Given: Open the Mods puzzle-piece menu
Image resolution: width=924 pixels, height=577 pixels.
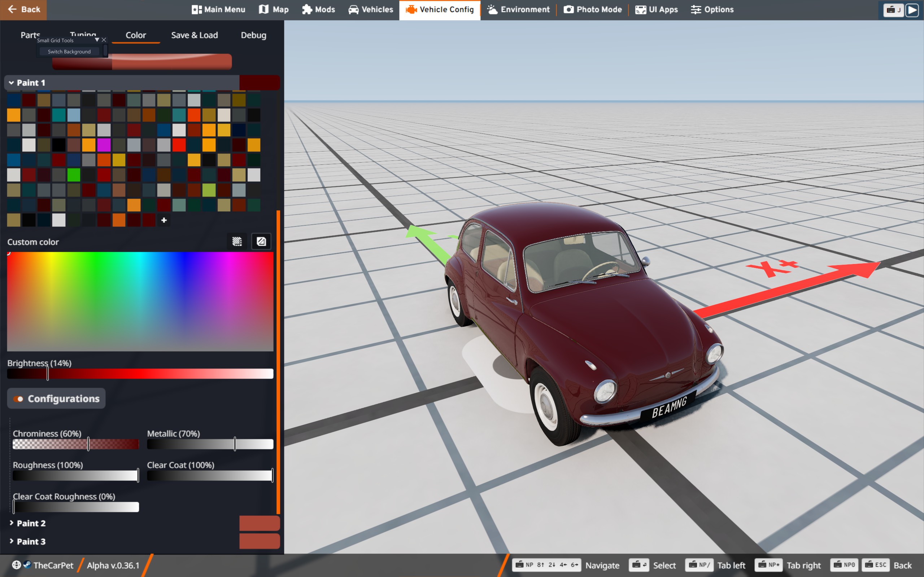Looking at the screenshot, I should coord(318,9).
